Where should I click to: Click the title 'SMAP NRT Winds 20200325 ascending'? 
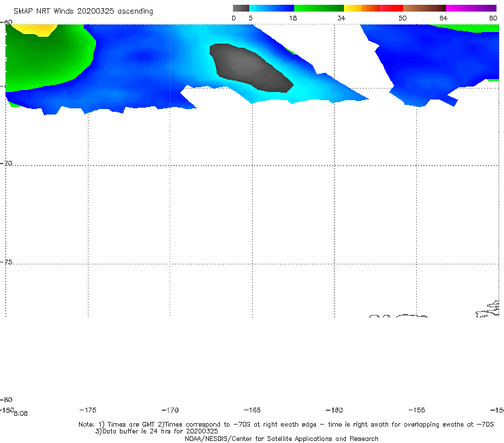click(x=83, y=11)
